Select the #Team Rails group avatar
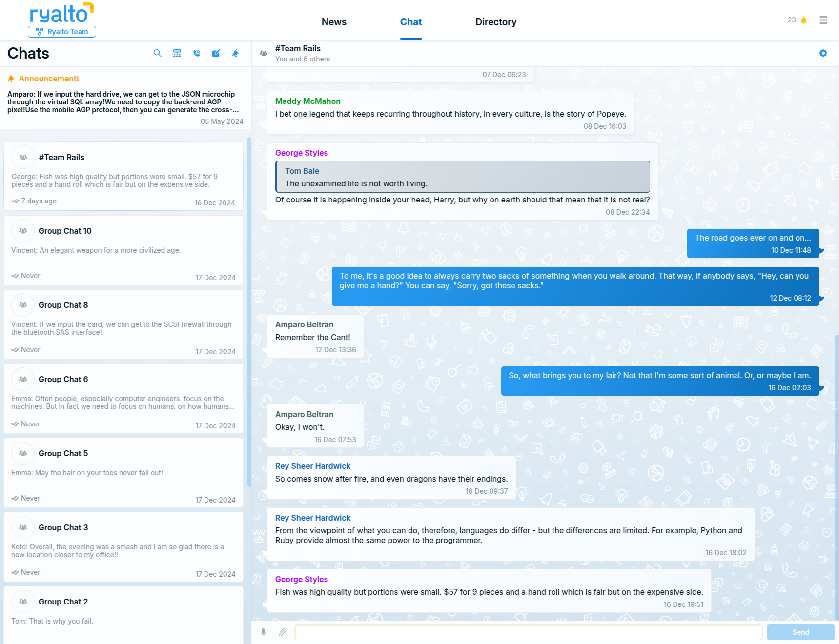This screenshot has height=644, width=839. [264, 53]
